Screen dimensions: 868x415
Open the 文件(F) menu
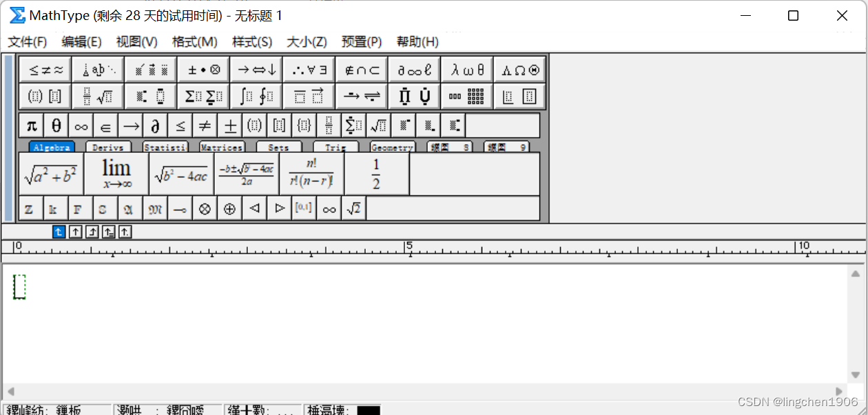click(28, 42)
